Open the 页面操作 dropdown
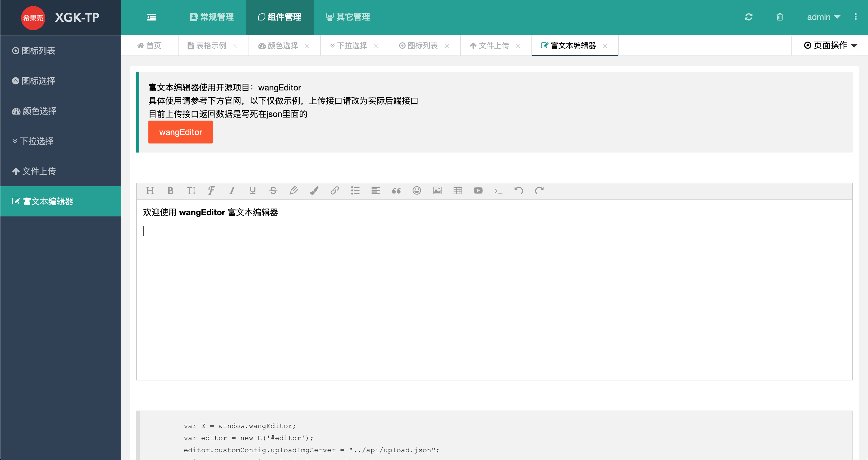Image resolution: width=868 pixels, height=460 pixels. click(x=830, y=46)
